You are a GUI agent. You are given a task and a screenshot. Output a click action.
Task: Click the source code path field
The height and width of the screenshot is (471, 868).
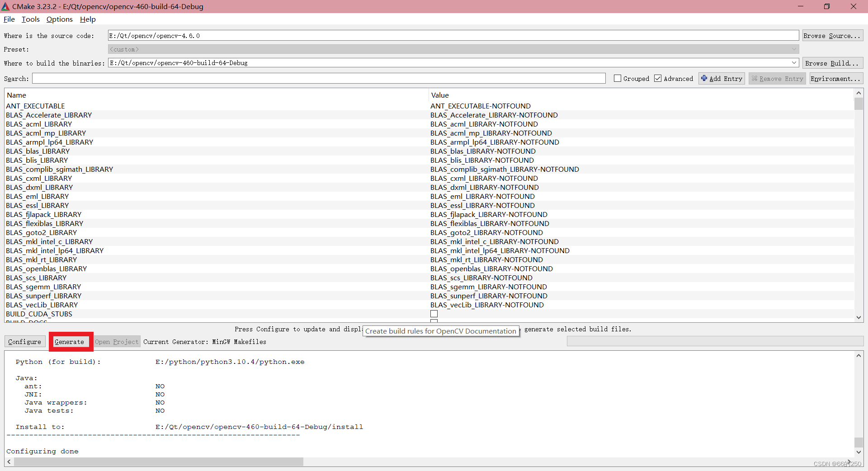453,36
